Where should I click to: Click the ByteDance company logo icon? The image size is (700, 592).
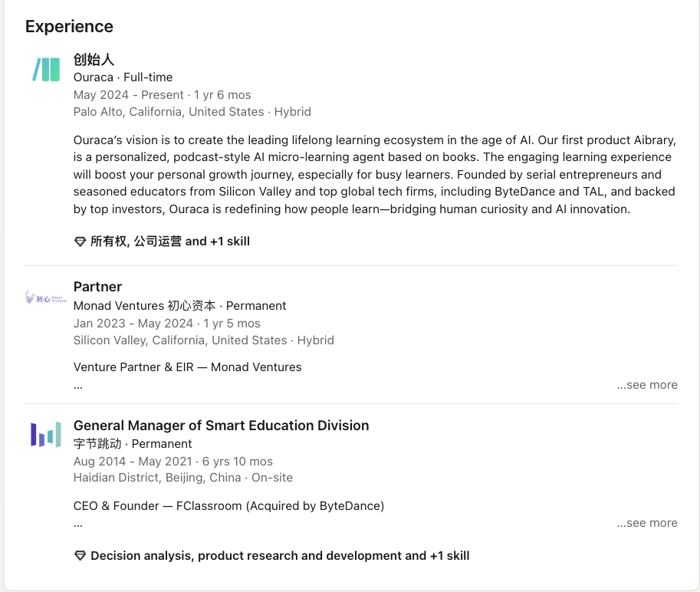click(x=46, y=435)
